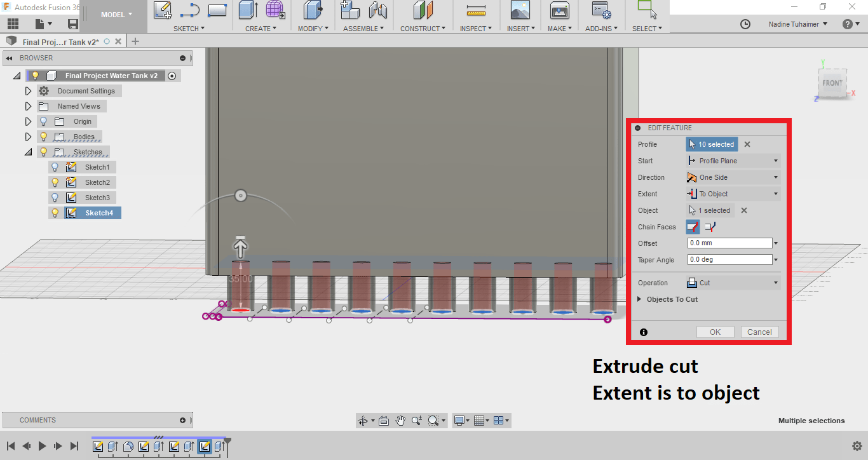Viewport: 868px width, 460px height.
Task: Toggle visibility bulb for Bodies folder
Action: pos(44,137)
